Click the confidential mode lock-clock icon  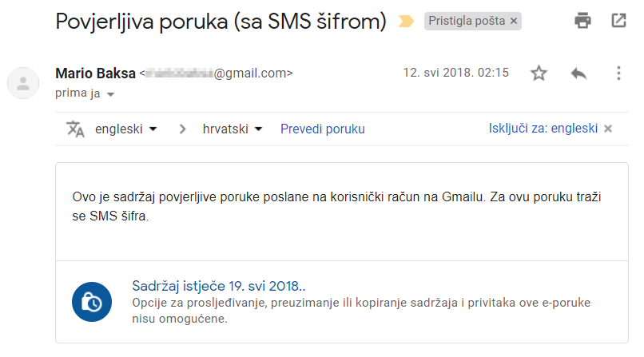pos(92,302)
